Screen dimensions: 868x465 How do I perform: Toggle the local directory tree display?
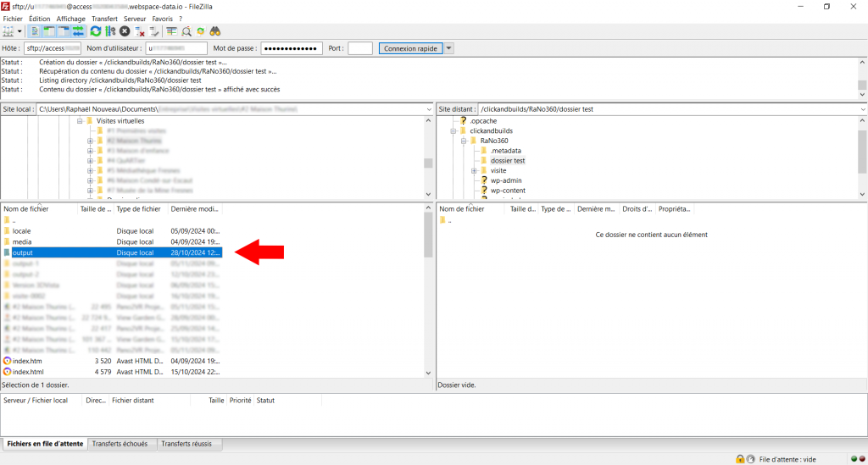coord(48,31)
